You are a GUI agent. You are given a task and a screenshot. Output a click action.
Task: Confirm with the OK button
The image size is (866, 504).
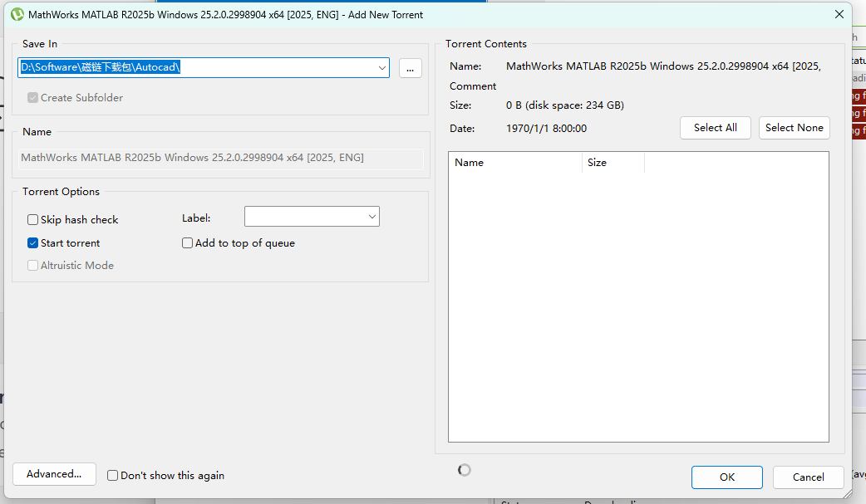(727, 477)
